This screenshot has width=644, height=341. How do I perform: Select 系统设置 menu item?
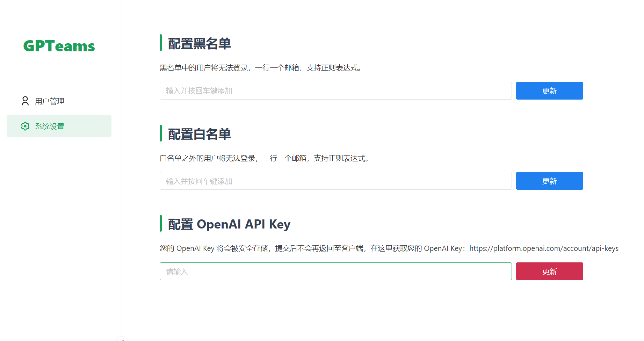[x=59, y=126]
